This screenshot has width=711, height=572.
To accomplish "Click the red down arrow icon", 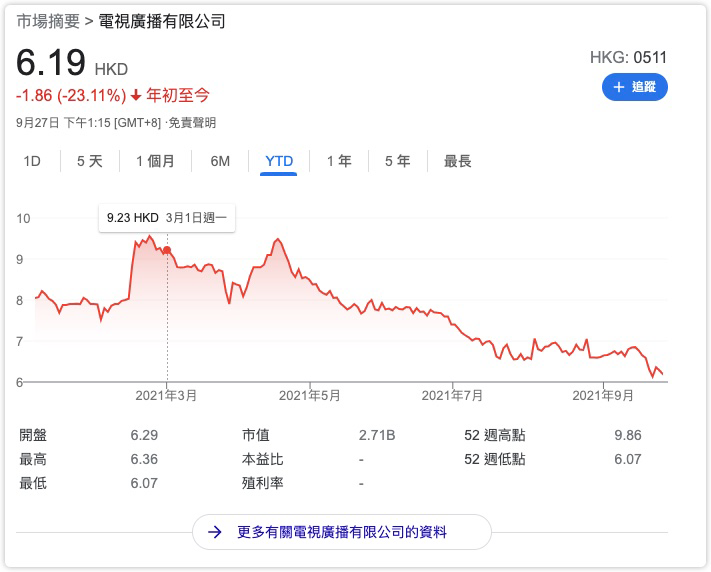I will pos(136,95).
